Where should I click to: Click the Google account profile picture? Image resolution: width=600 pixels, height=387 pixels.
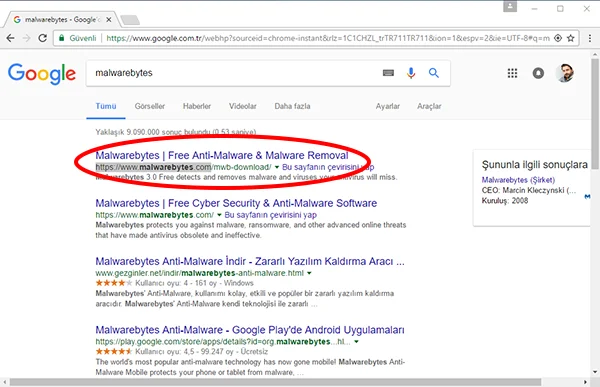click(x=564, y=73)
